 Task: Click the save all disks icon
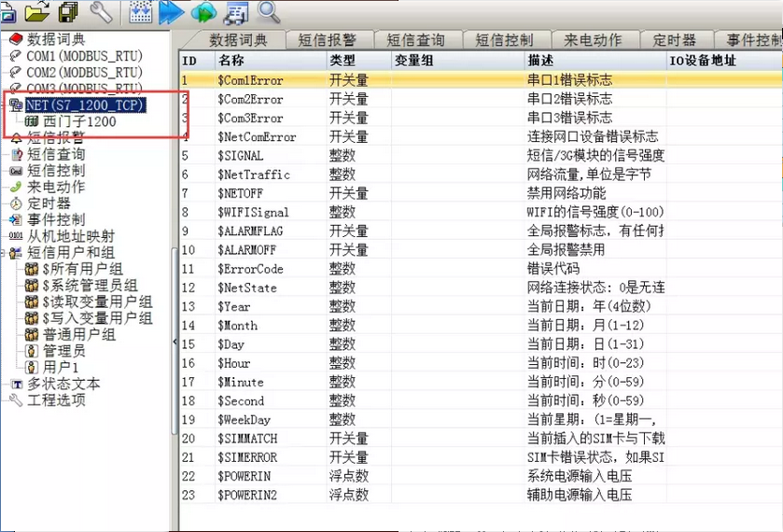click(x=68, y=11)
